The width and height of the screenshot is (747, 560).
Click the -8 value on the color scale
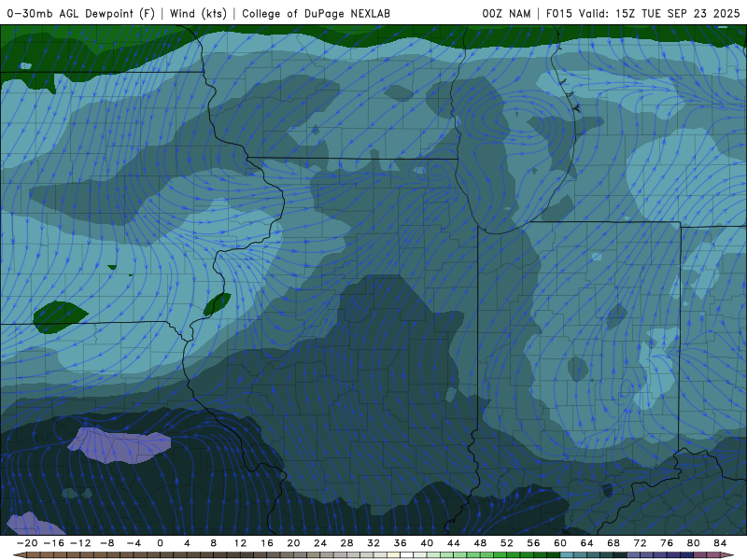click(x=106, y=543)
